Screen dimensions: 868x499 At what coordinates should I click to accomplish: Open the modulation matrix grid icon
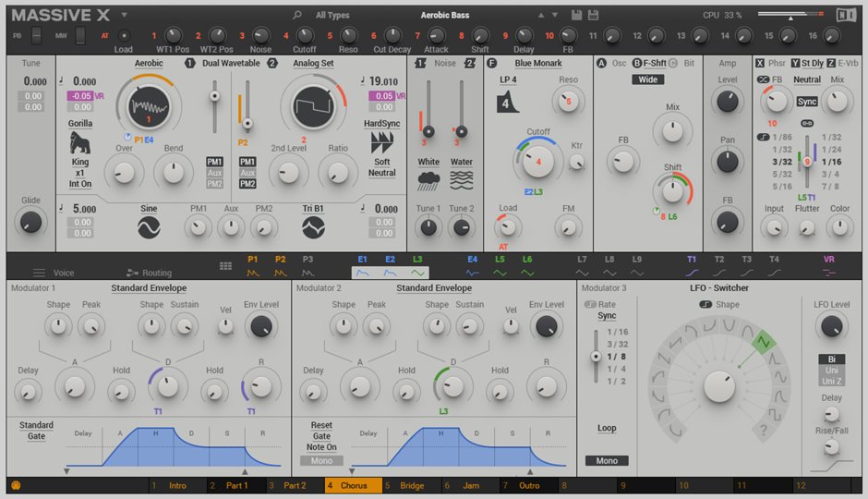tap(225, 266)
